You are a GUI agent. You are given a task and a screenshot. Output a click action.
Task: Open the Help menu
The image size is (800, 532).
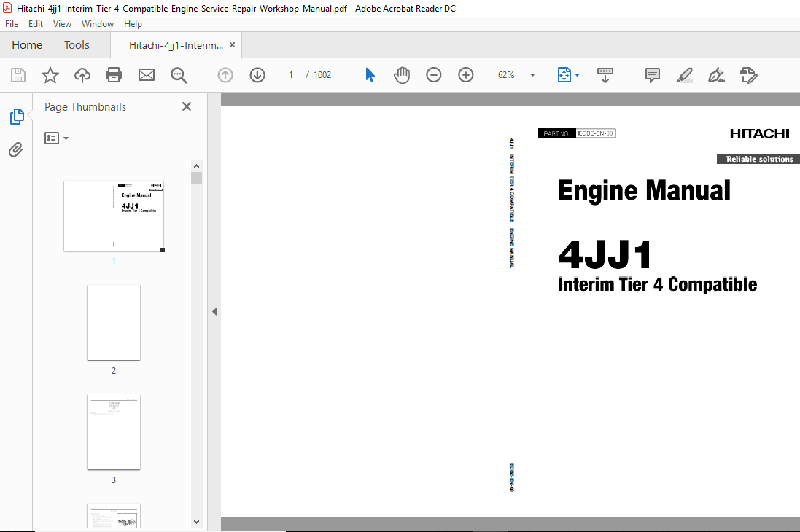coord(133,24)
